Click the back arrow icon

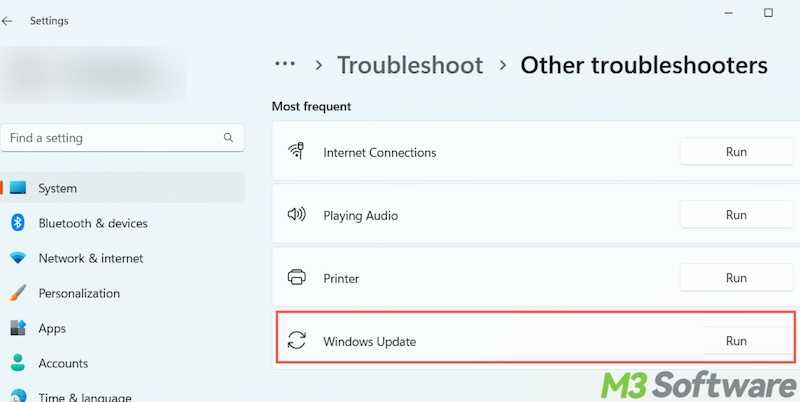7,21
